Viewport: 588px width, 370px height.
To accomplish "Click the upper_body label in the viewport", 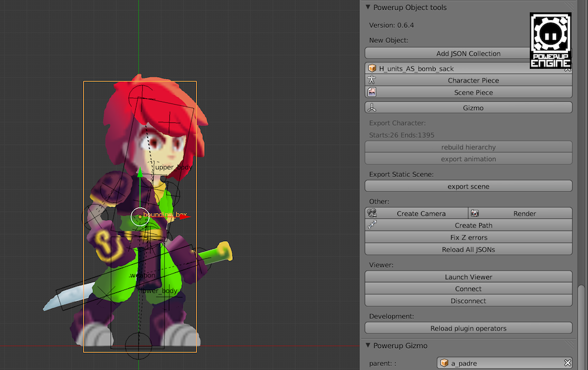I will coord(173,167).
